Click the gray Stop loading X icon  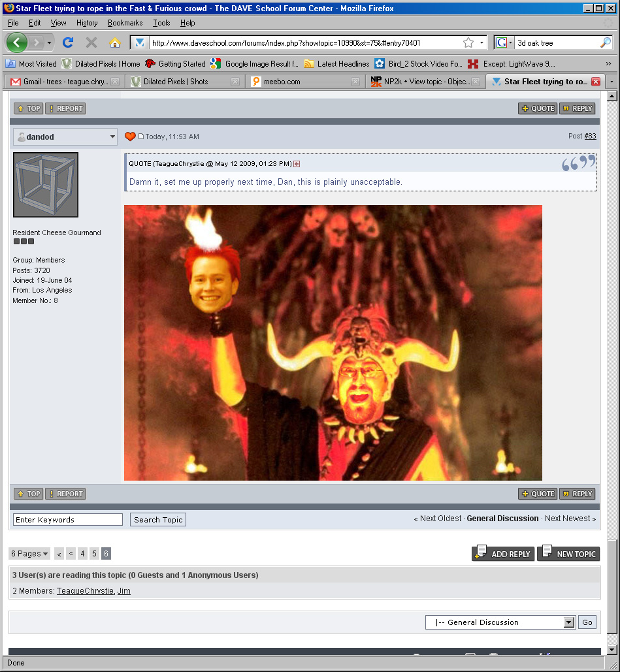91,42
